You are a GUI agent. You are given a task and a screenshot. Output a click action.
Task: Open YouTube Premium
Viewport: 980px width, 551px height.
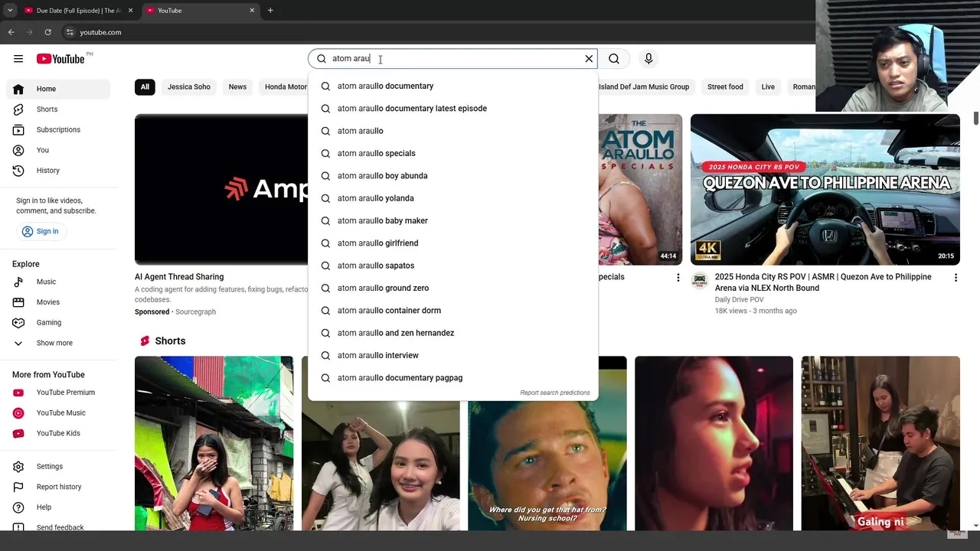click(x=58, y=393)
